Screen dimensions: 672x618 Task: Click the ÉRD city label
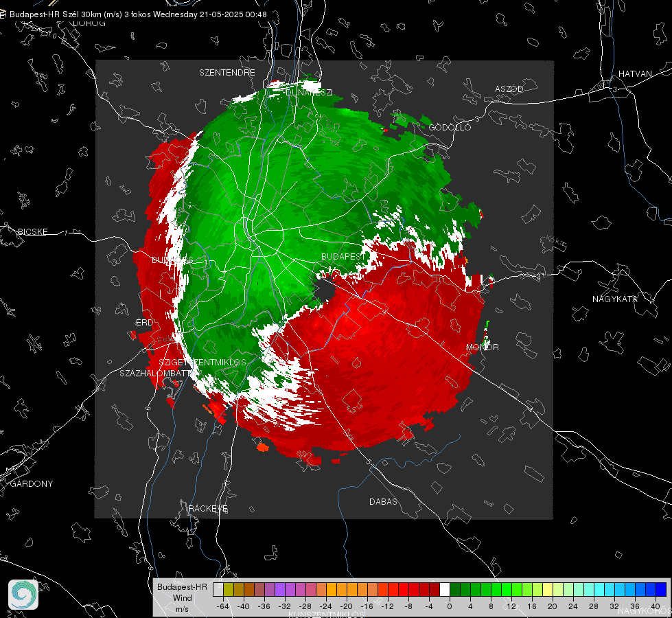click(x=144, y=323)
